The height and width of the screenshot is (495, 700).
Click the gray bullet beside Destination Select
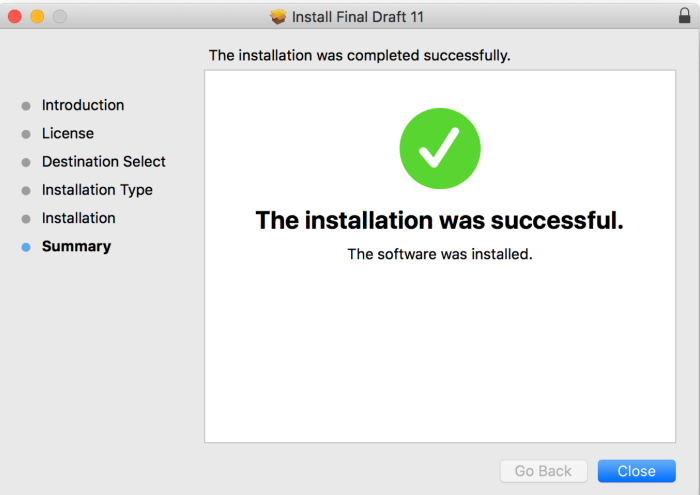coord(26,162)
